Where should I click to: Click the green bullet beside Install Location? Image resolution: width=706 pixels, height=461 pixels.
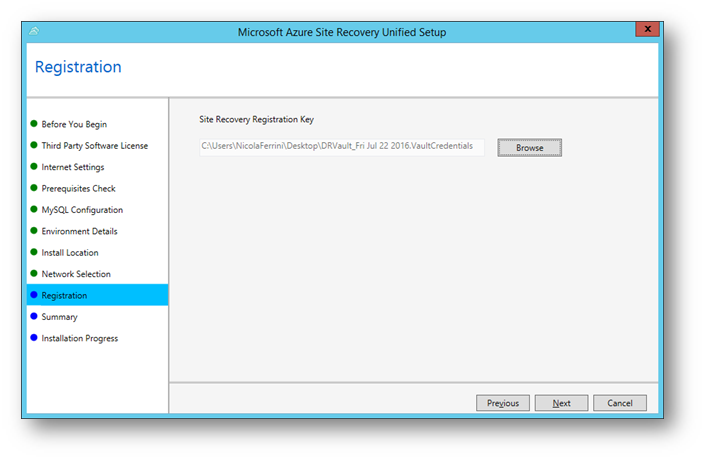(x=34, y=253)
